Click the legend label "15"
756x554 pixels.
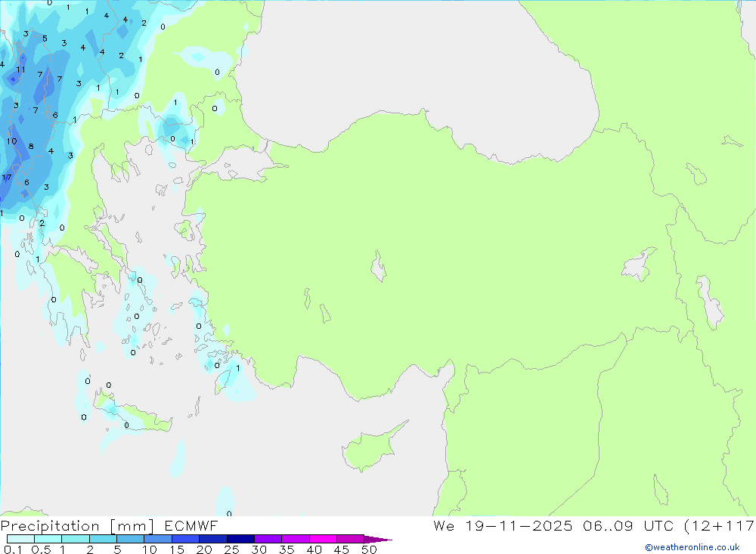pyautogui.click(x=176, y=549)
